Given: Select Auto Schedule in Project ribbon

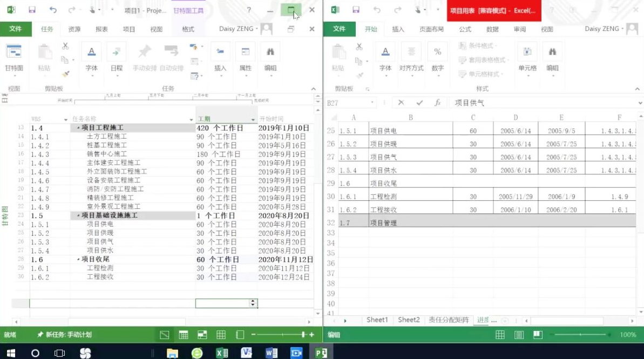Looking at the screenshot, I should (171, 58).
